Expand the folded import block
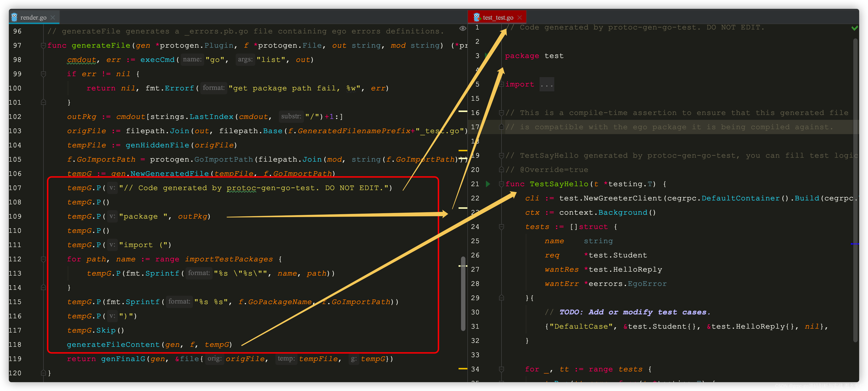The height and width of the screenshot is (391, 868). (x=502, y=84)
